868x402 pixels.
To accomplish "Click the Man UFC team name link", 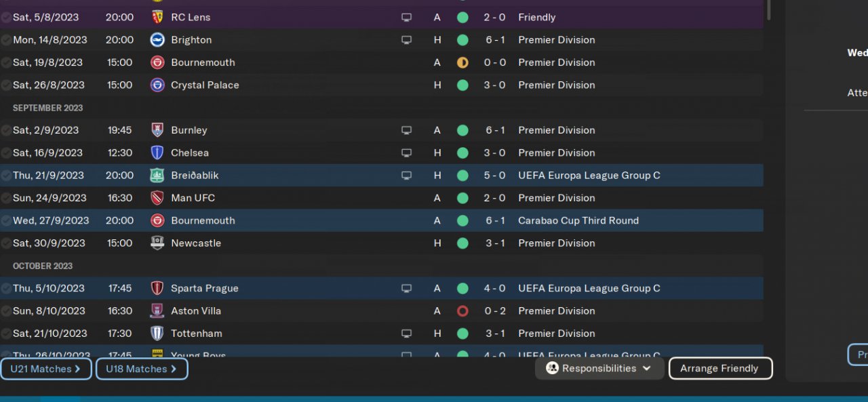I will [193, 198].
